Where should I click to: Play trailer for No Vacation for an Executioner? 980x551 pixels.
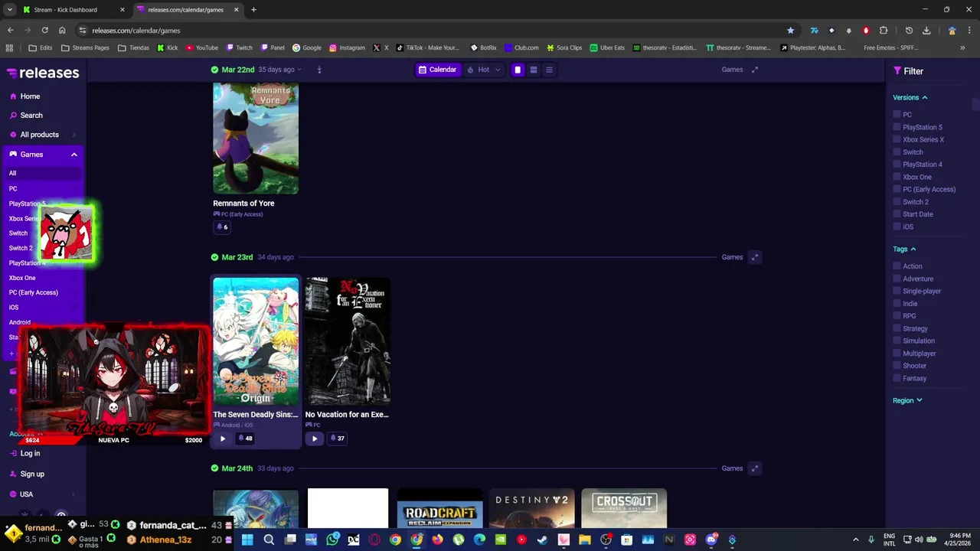pos(315,439)
